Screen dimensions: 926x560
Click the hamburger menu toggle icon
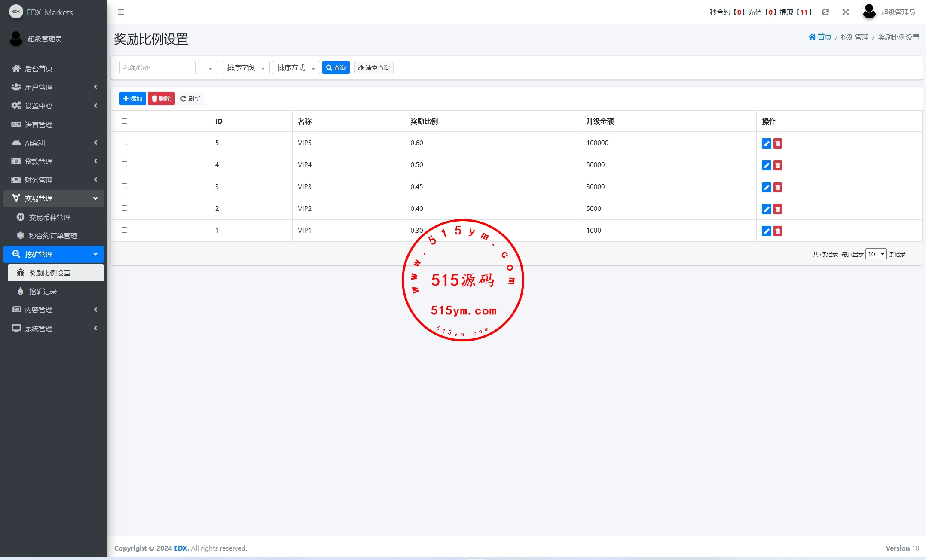(121, 12)
